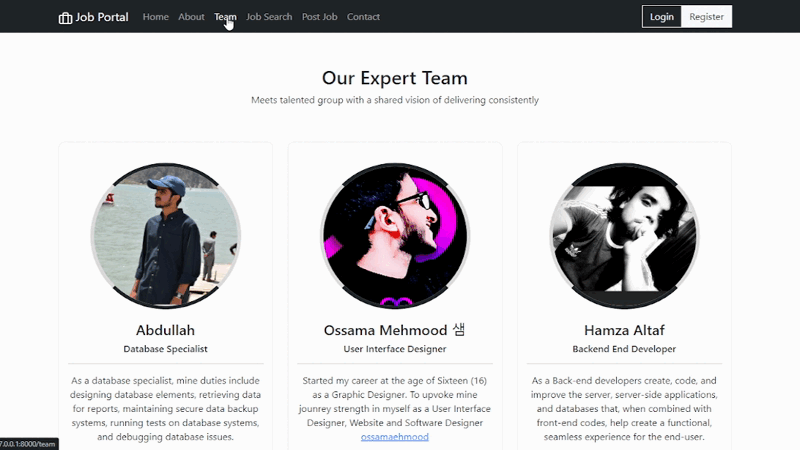Click Ossama Mehmood's profile photo
Viewport: 800px width, 450px height.
click(395, 236)
